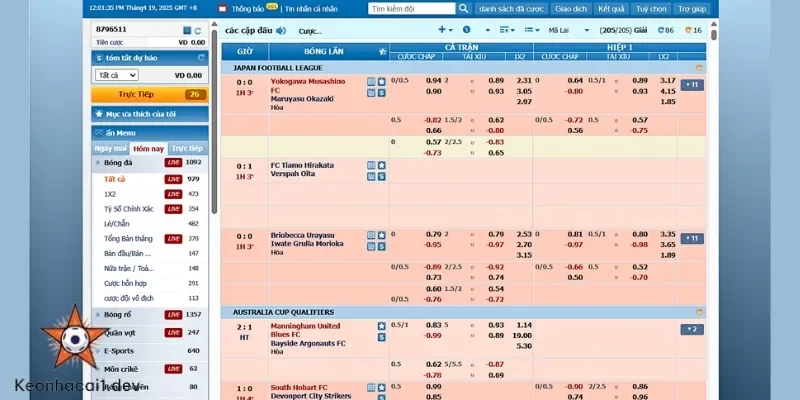Switch to Trực tiếp tab in menu
Screen dimensions: 800x400
pyautogui.click(x=187, y=148)
